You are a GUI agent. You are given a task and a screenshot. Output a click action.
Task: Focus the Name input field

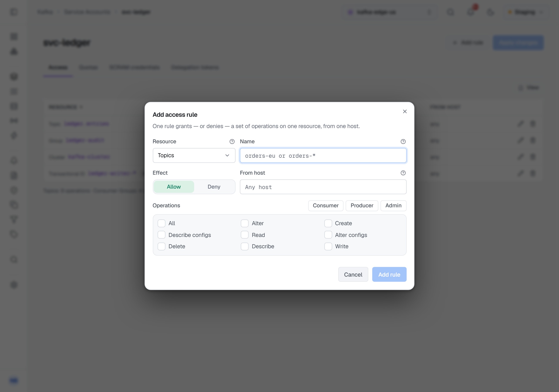(x=323, y=155)
